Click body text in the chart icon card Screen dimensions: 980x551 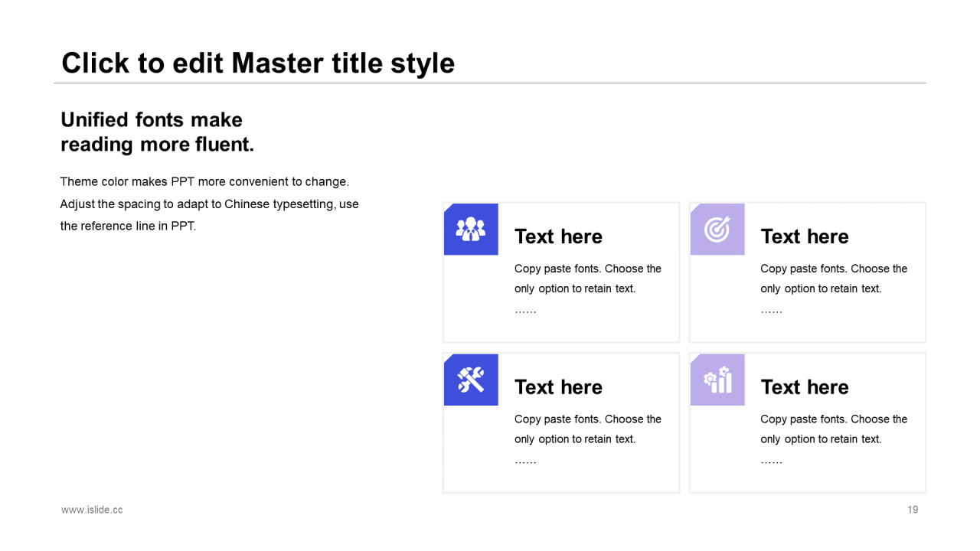pos(834,429)
